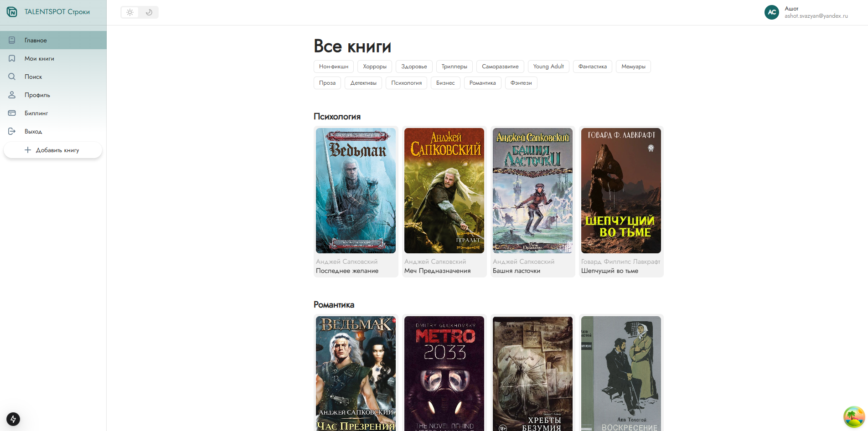
Task: Select the Триллеры genre tag
Action: (x=454, y=67)
